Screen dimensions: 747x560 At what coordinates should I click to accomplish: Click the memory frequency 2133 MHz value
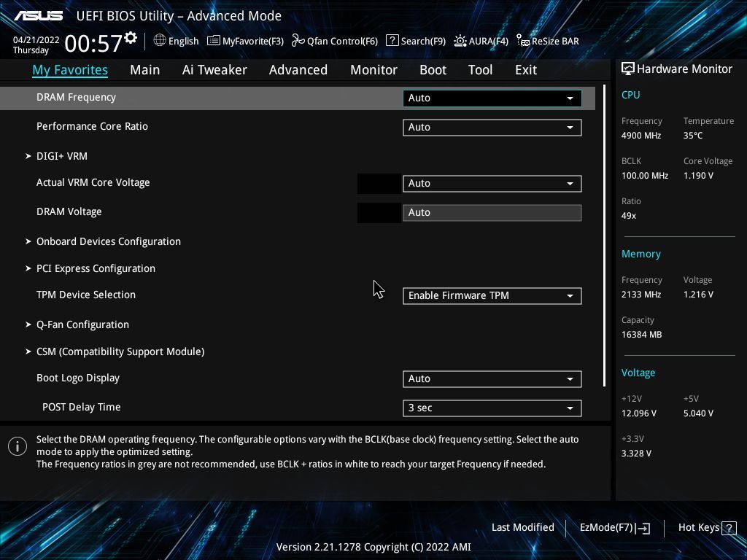(x=641, y=295)
